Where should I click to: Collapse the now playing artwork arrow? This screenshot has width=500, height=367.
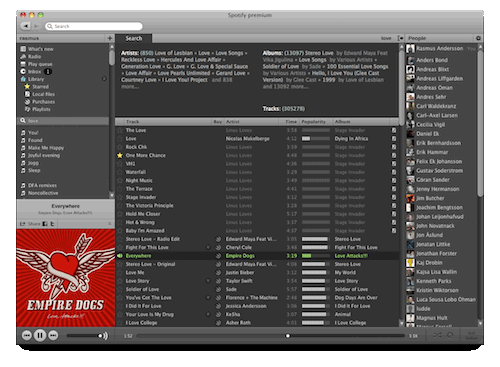tap(109, 224)
